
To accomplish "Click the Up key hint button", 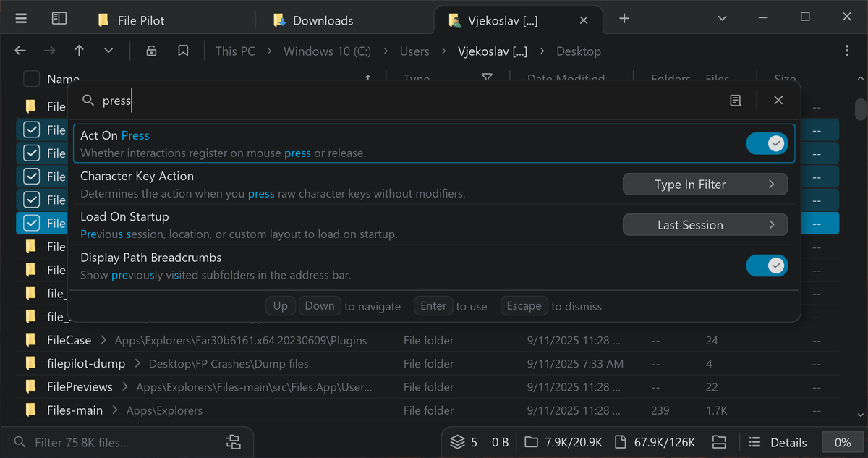I will point(281,306).
